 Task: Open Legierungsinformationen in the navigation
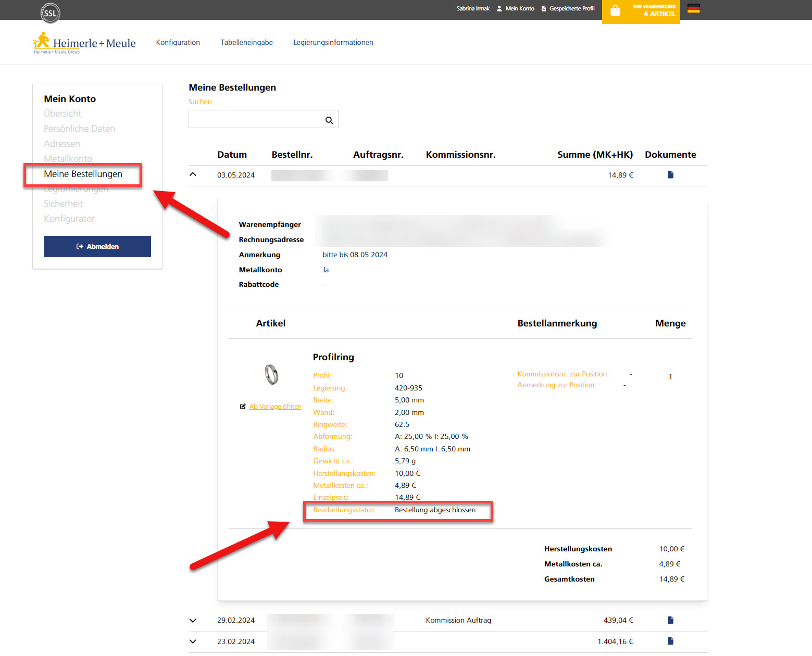coord(333,42)
